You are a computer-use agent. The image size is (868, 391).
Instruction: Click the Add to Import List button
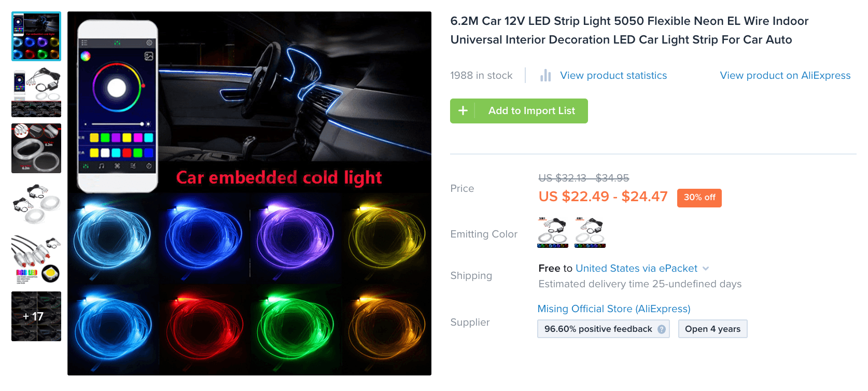519,111
